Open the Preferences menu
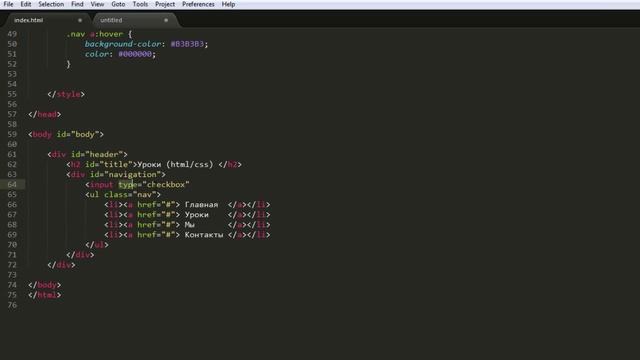Image resolution: width=640 pixels, height=360 pixels. (x=198, y=4)
